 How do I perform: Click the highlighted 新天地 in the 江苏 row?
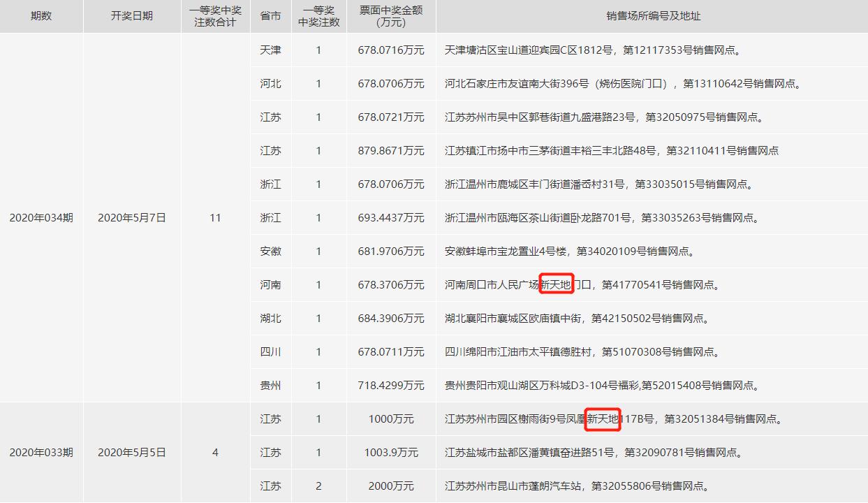(601, 418)
